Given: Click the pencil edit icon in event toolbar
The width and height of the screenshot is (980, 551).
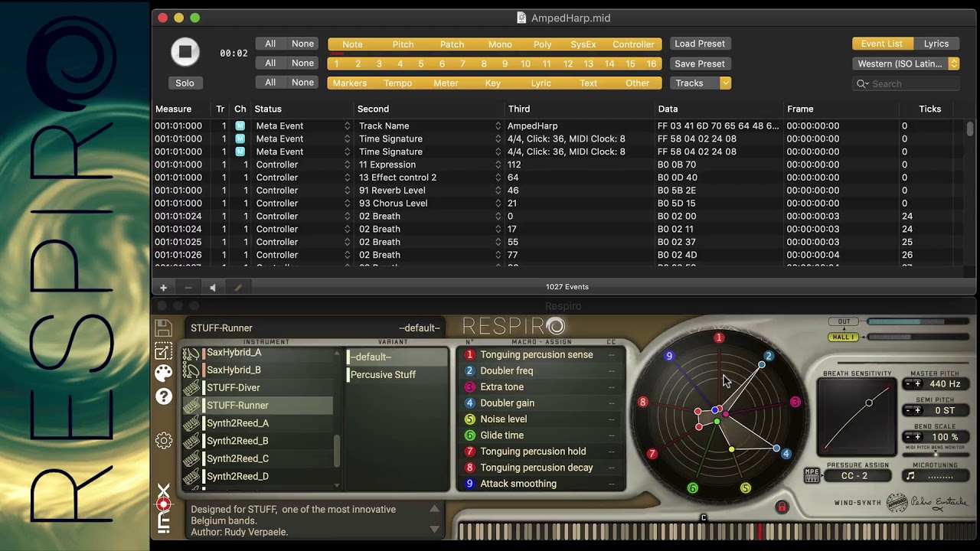Looking at the screenshot, I should click(x=237, y=287).
